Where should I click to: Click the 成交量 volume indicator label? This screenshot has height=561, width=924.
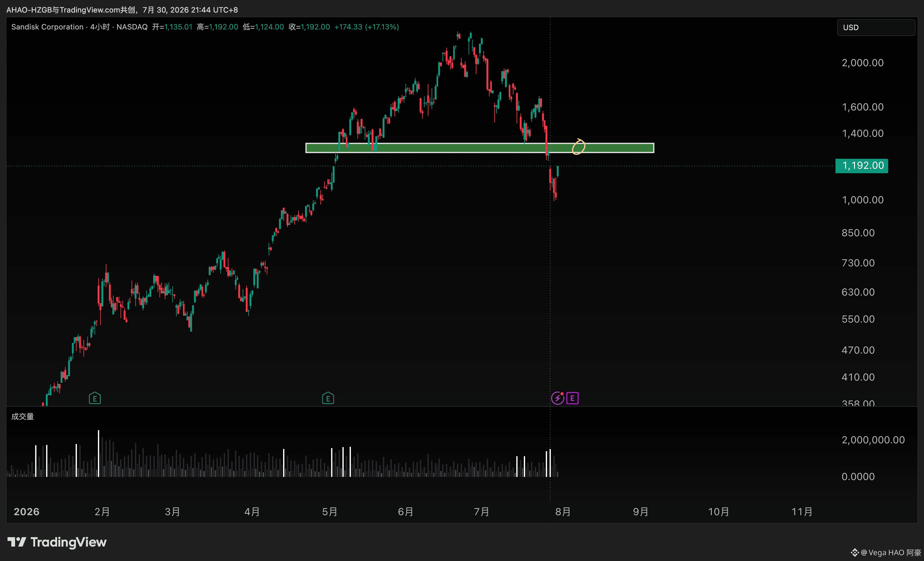tap(23, 417)
